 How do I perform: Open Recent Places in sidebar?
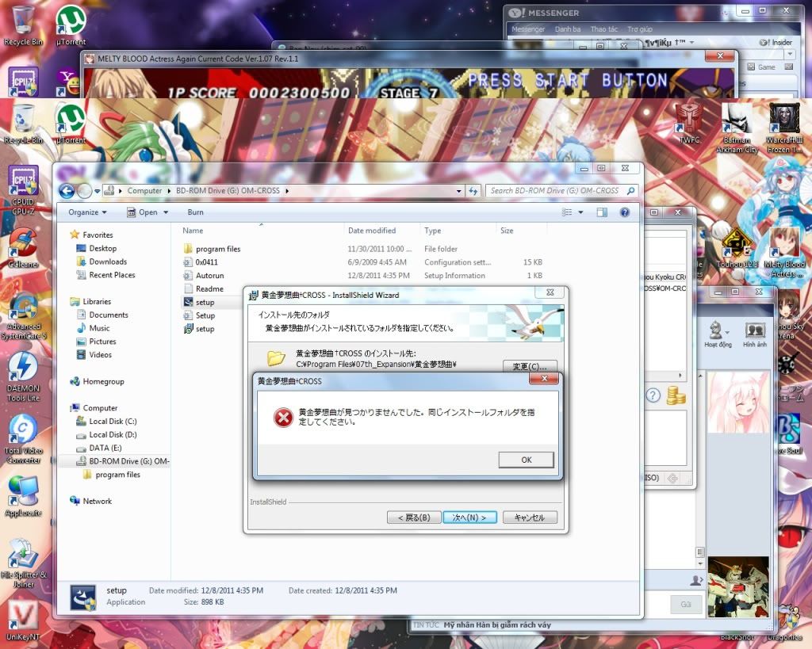coord(112,275)
